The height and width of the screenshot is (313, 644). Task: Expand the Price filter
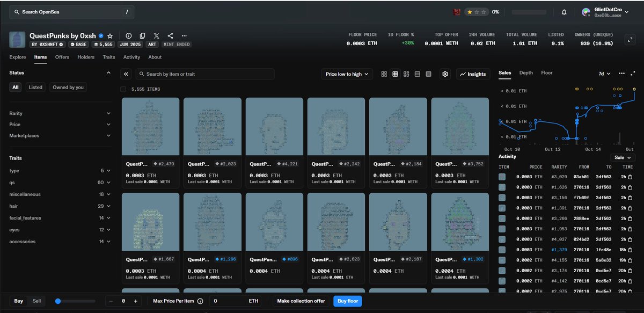pyautogui.click(x=60, y=125)
